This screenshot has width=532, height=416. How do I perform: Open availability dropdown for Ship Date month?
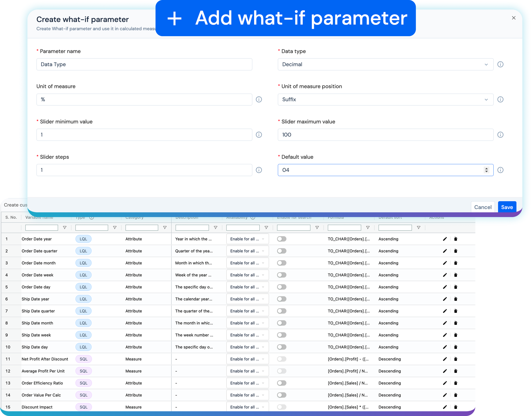pyautogui.click(x=247, y=323)
